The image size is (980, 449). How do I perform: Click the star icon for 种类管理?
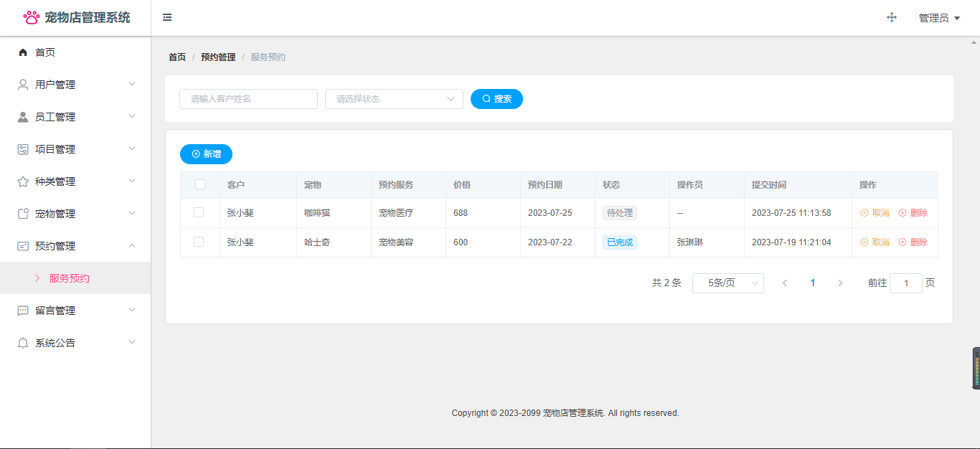23,181
